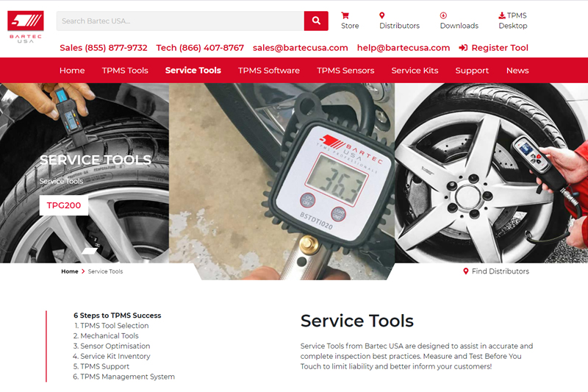The width and height of the screenshot is (588, 392).
Task: Open 6. TPMS Management System step
Action: 123,377
